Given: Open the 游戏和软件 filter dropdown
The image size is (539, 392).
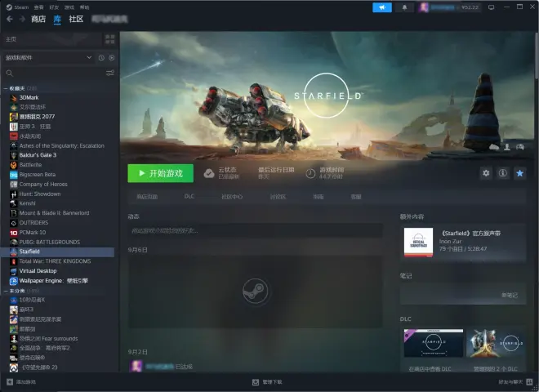Looking at the screenshot, I should pos(48,58).
